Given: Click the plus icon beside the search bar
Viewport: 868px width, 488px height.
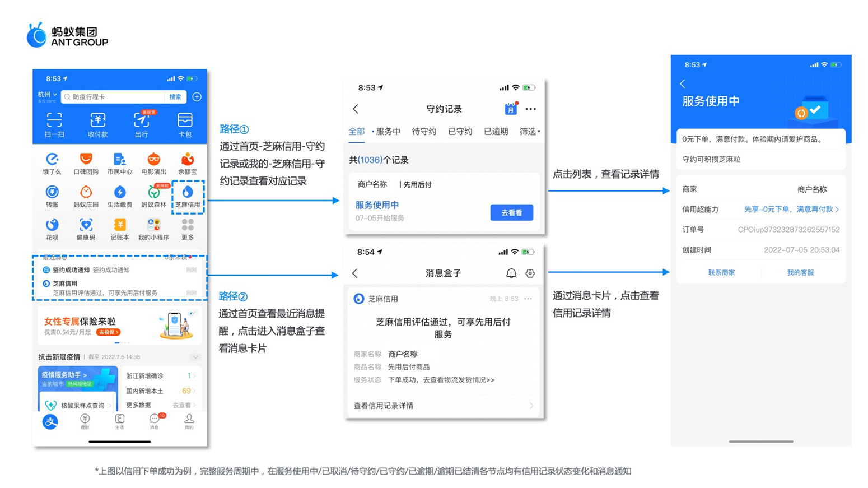Looking at the screenshot, I should [197, 97].
